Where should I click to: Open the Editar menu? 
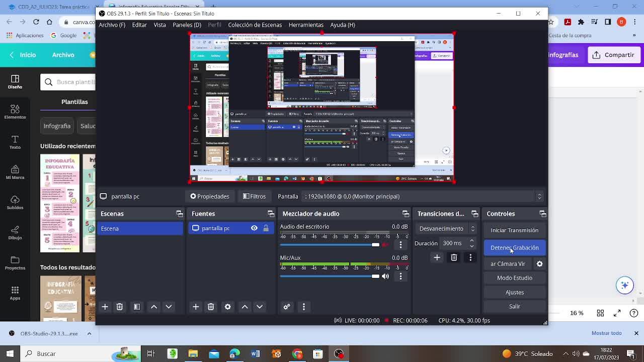pyautogui.click(x=139, y=25)
